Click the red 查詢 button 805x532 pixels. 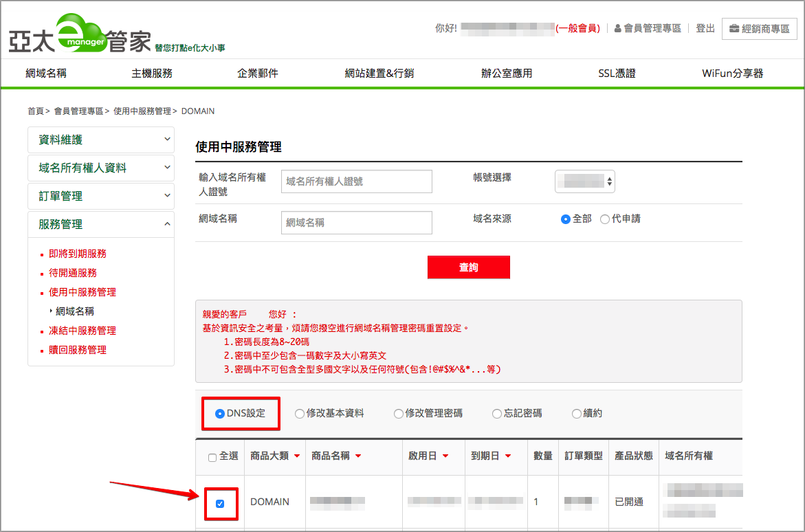point(469,267)
